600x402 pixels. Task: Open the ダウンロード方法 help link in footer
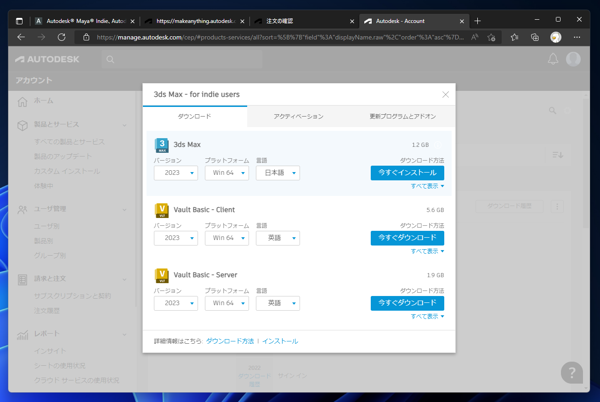[x=230, y=341]
